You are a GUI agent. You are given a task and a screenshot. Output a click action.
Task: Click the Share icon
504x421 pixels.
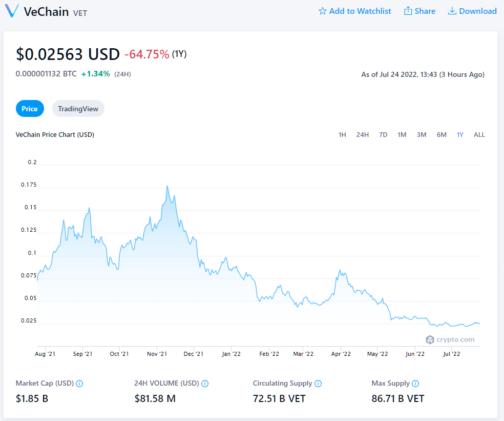pyautogui.click(x=408, y=11)
